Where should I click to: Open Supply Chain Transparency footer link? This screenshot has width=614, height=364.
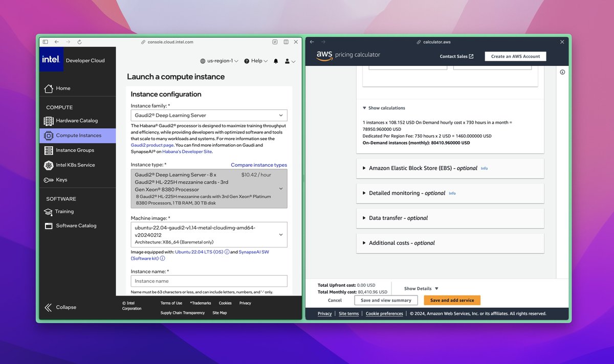(183, 313)
